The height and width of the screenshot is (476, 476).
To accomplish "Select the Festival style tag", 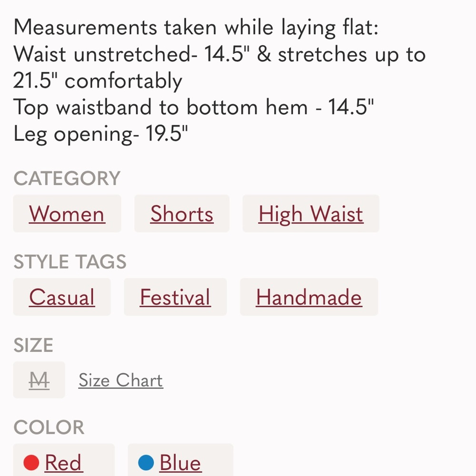I will point(175,297).
